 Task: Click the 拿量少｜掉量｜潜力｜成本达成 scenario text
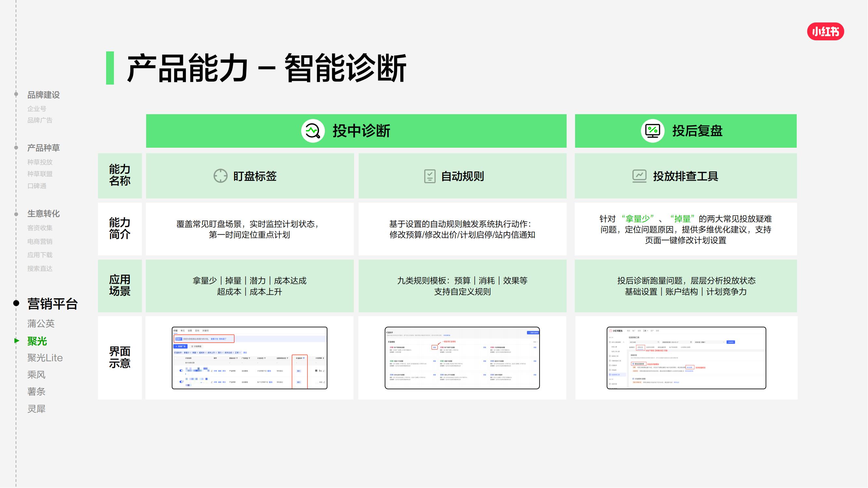pos(249,280)
